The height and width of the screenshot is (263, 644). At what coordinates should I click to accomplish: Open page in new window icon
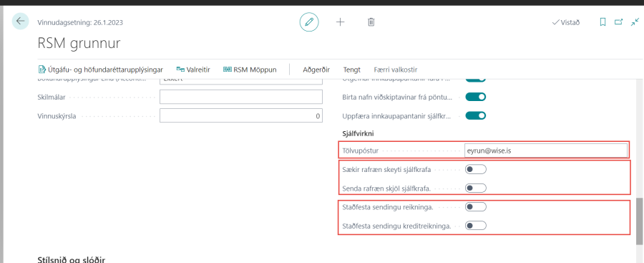pos(618,22)
